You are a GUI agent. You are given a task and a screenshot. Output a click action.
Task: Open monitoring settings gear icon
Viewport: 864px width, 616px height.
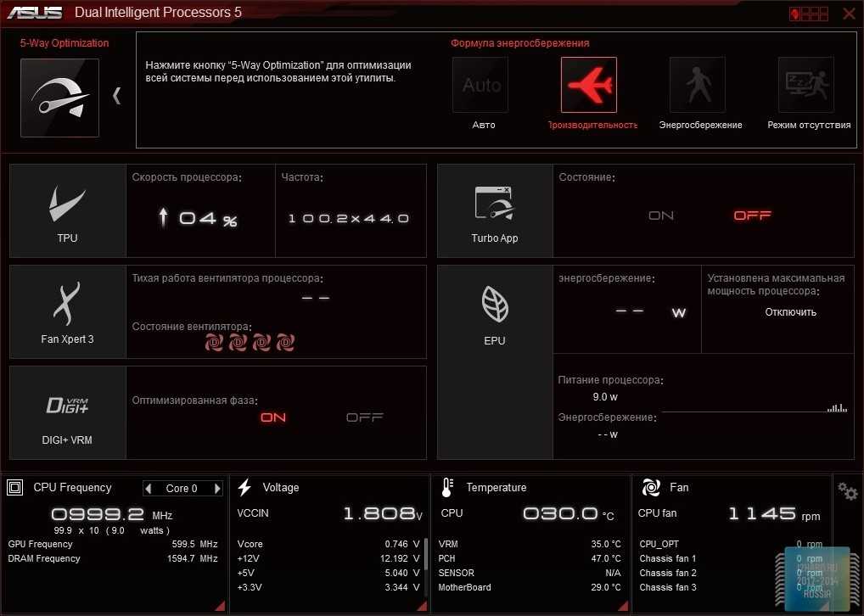pos(847,490)
